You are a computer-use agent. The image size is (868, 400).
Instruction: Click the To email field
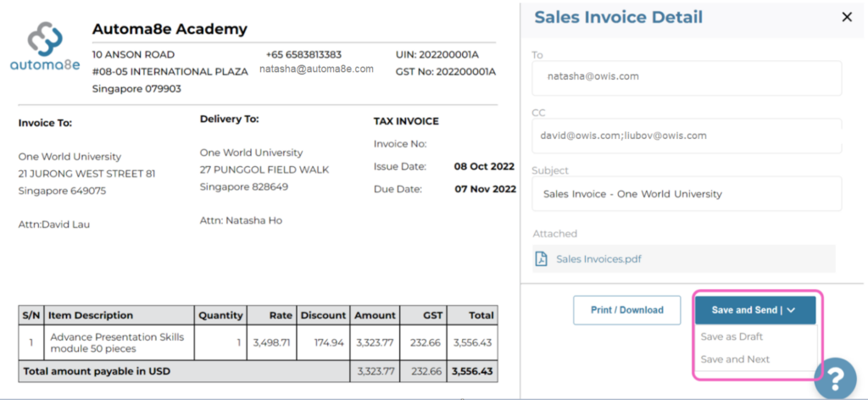pos(687,77)
